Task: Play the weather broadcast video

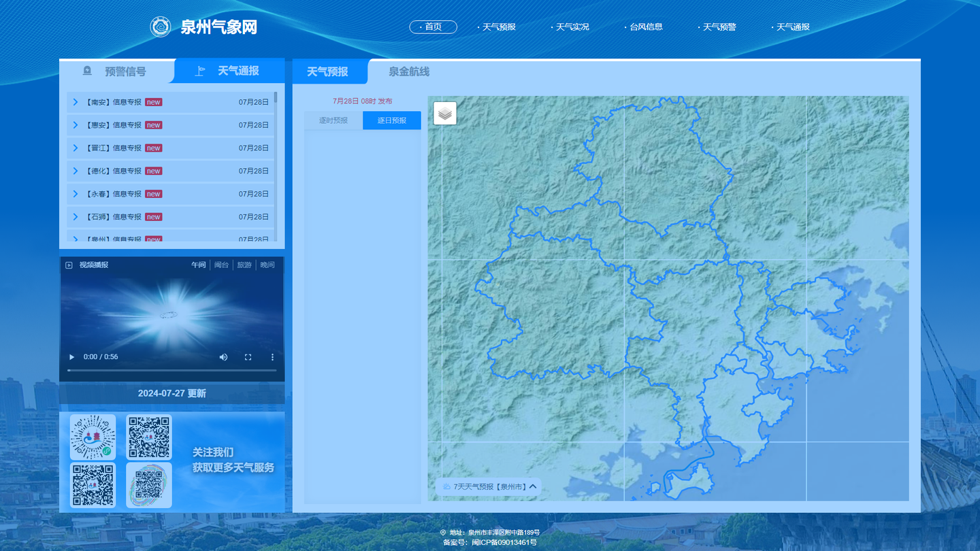Action: pyautogui.click(x=72, y=357)
